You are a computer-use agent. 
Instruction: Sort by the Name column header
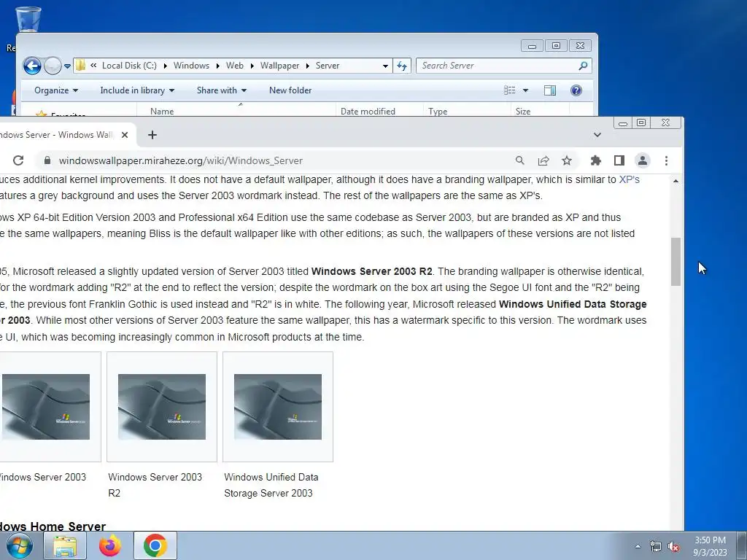pos(236,111)
